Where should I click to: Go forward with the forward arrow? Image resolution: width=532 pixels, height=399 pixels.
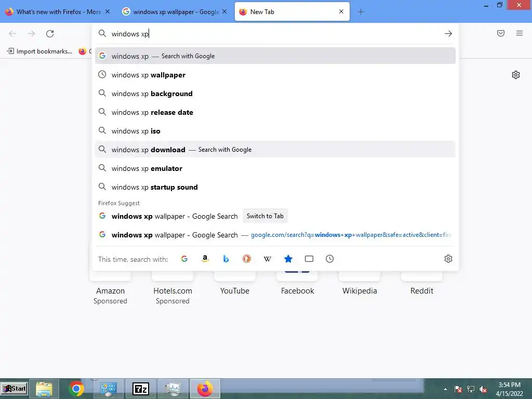[31, 34]
